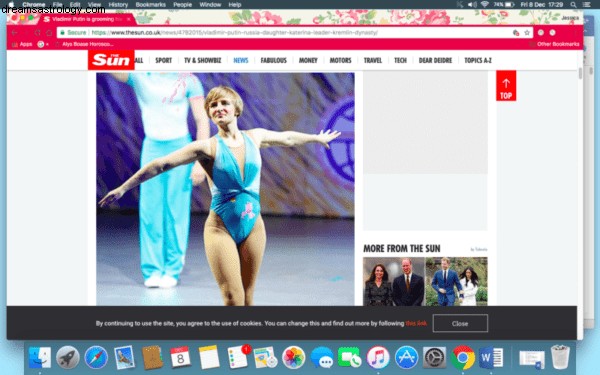Open Reminders with red badge in dock
The width and height of the screenshot is (600, 375).
coord(238,357)
